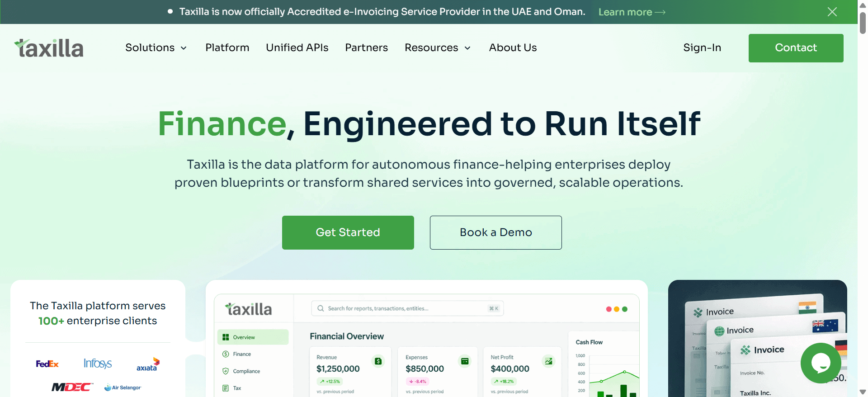The width and height of the screenshot is (868, 397).
Task: Click the search magnifier icon in dashboard
Action: pos(321,308)
